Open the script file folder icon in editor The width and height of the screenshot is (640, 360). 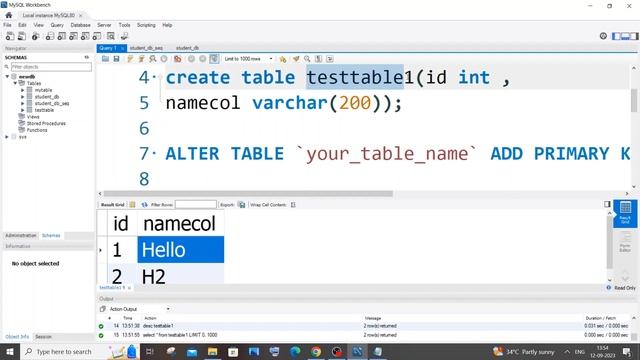click(105, 59)
